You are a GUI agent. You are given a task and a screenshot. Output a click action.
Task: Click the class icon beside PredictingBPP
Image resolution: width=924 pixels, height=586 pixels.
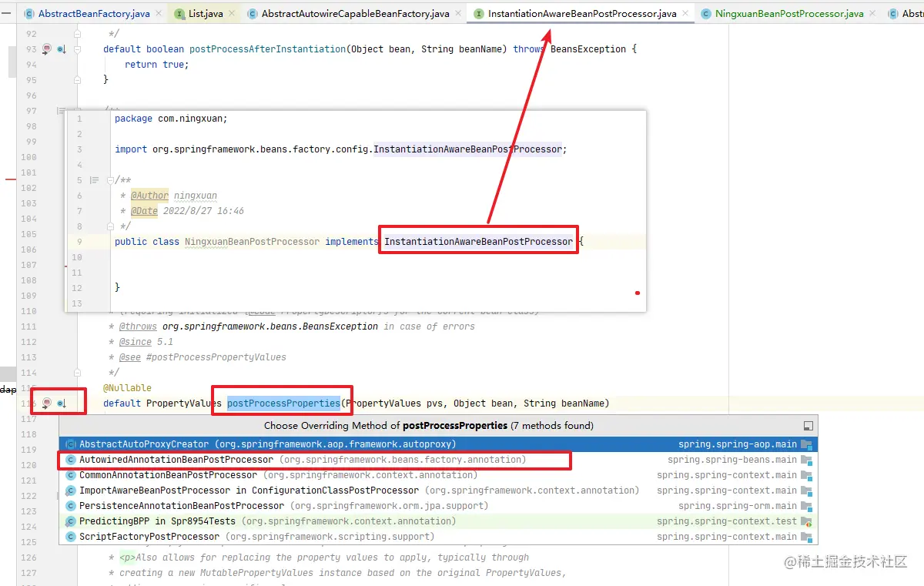pos(71,521)
